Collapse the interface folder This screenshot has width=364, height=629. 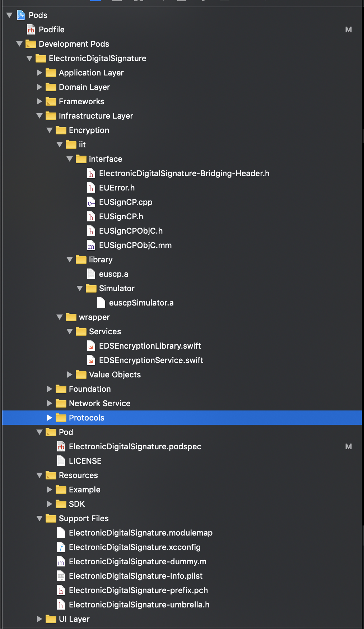[x=70, y=159]
